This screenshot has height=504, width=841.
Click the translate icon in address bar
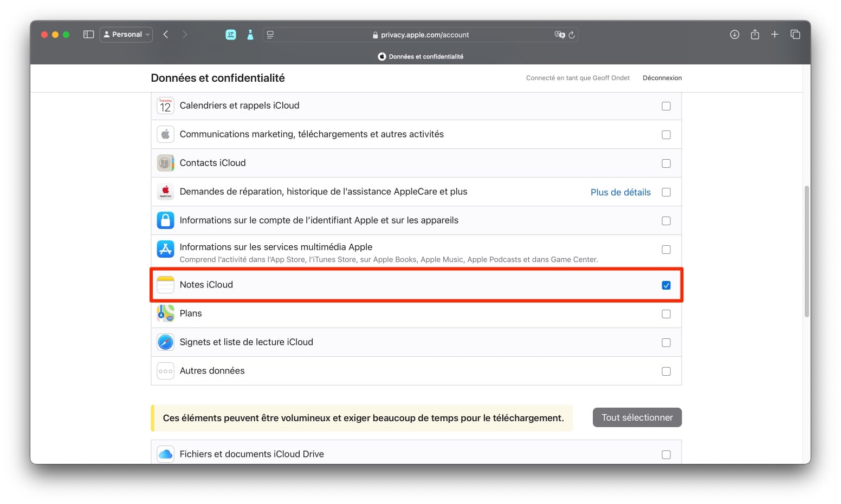(559, 35)
